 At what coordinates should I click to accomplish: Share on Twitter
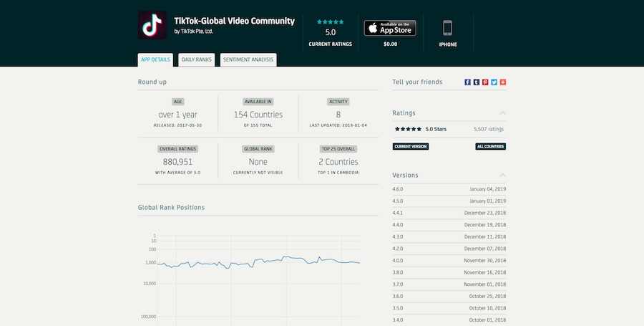coord(494,82)
